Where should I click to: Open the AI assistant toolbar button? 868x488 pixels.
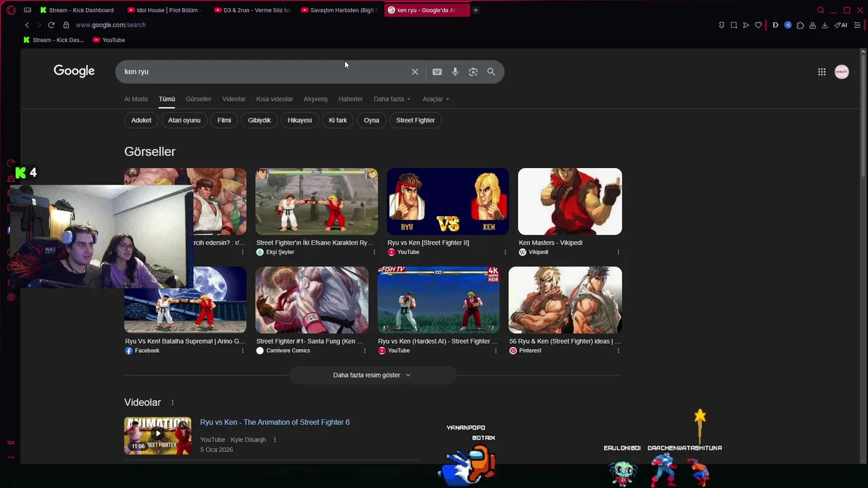(x=841, y=25)
